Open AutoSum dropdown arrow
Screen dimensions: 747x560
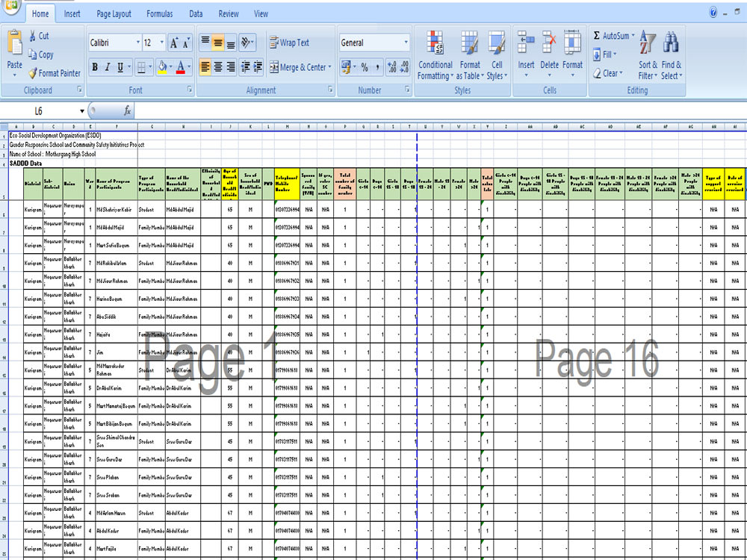click(x=633, y=36)
